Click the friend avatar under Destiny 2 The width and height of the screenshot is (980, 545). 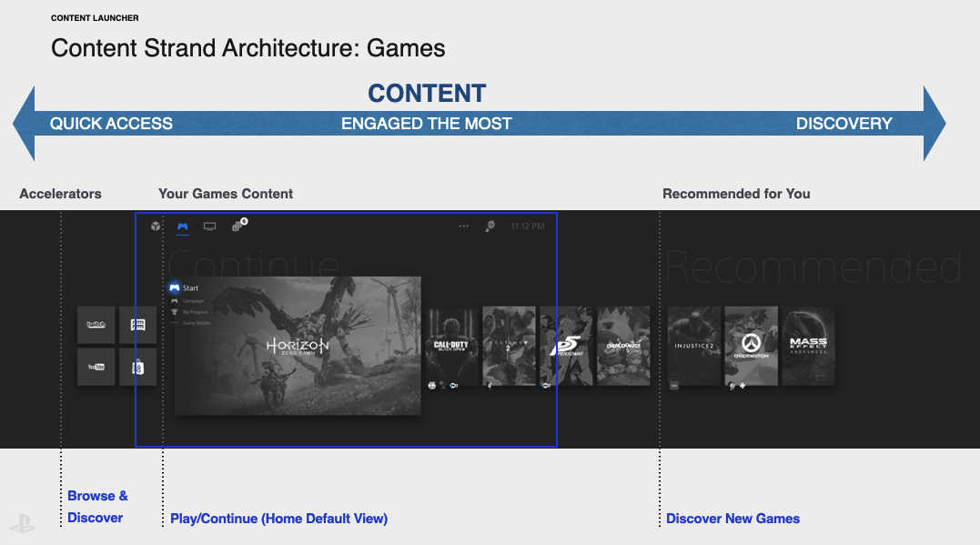[x=490, y=386]
